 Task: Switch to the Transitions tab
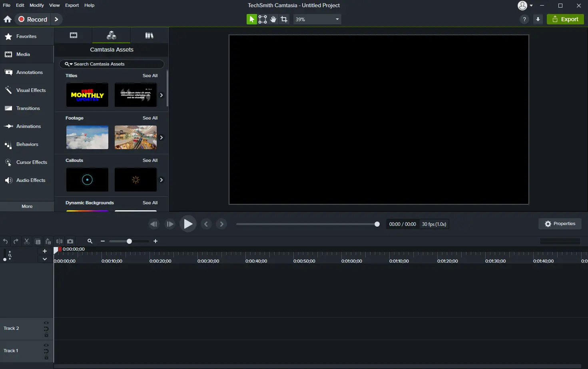(27, 108)
